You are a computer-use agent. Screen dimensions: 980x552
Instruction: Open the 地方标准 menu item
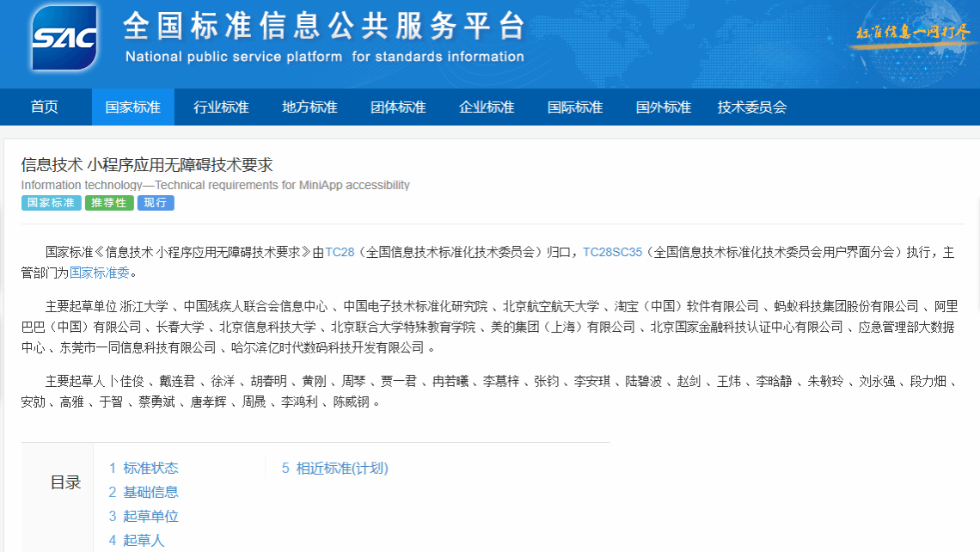[309, 107]
